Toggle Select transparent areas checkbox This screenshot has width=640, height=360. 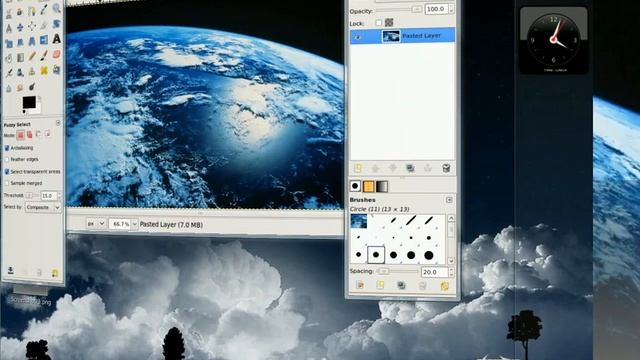point(7,172)
